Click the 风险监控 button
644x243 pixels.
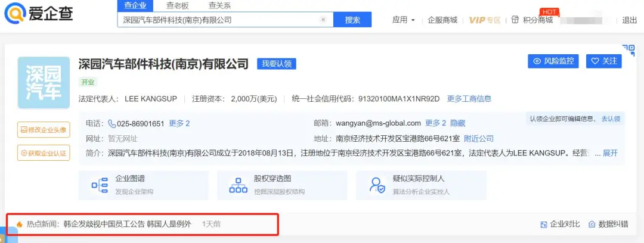[553, 61]
